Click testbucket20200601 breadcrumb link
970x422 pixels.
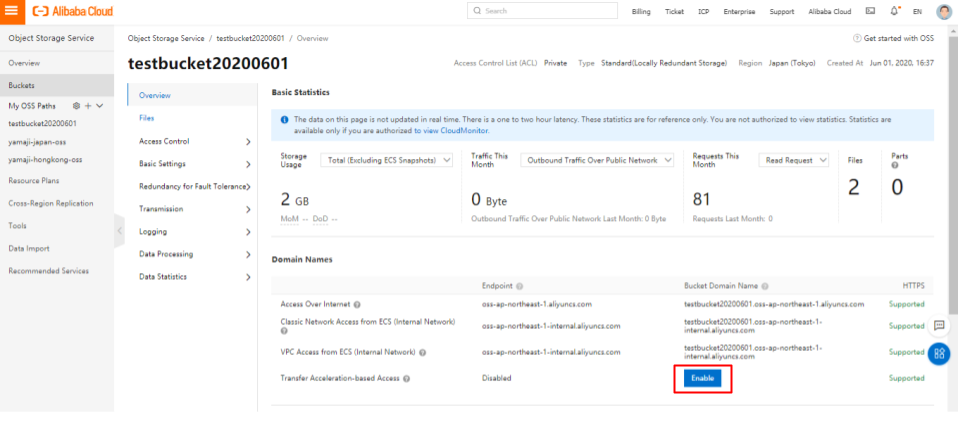[x=251, y=38]
